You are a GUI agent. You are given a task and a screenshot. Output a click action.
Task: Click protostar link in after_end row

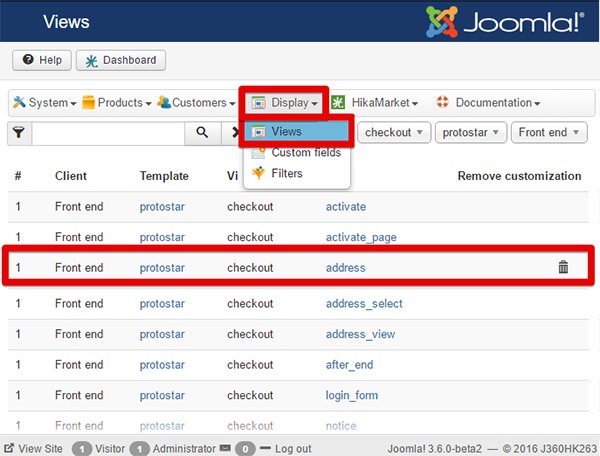coord(162,365)
